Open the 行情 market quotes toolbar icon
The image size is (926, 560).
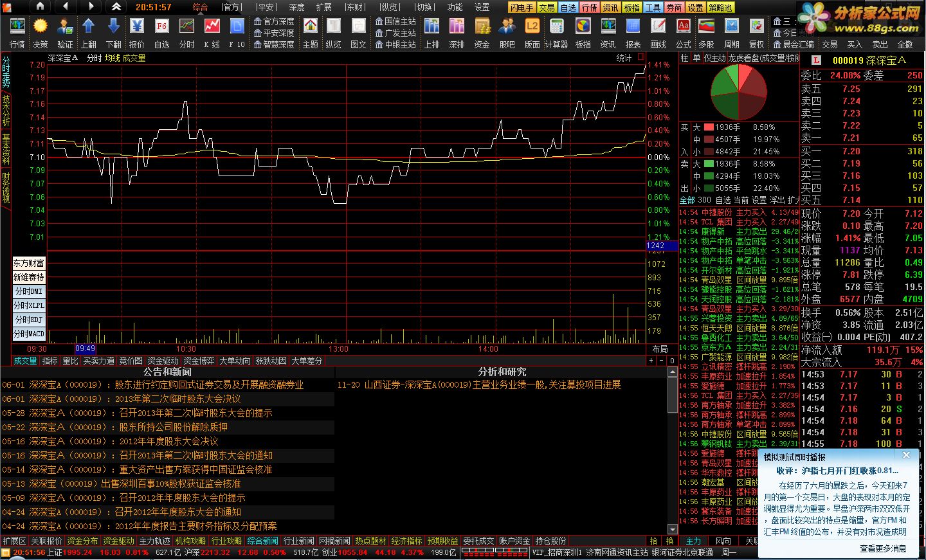pyautogui.click(x=17, y=33)
